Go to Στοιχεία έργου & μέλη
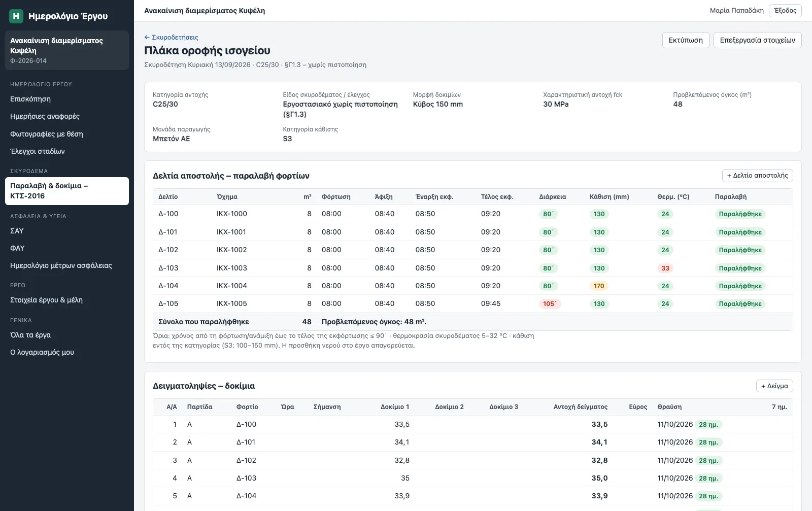 coord(67,300)
